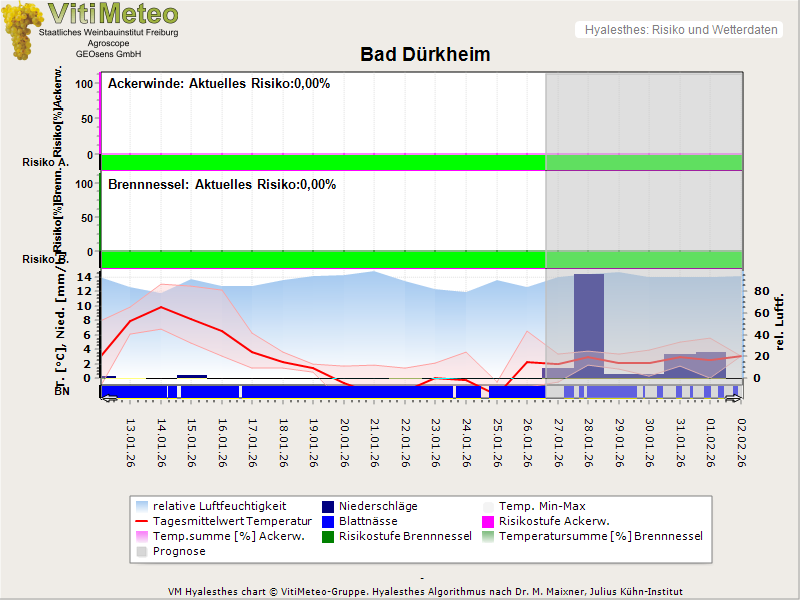Screen dimensions: 800x600
Task: Click the Niederschläge legend swatch
Action: [327, 506]
